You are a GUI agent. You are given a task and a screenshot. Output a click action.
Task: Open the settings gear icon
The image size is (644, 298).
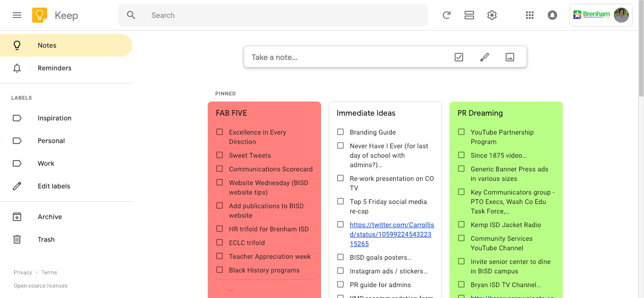pos(492,15)
